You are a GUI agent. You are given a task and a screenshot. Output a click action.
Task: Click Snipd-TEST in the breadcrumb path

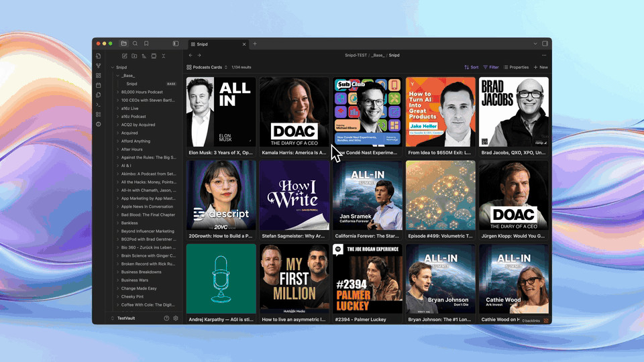(x=356, y=56)
